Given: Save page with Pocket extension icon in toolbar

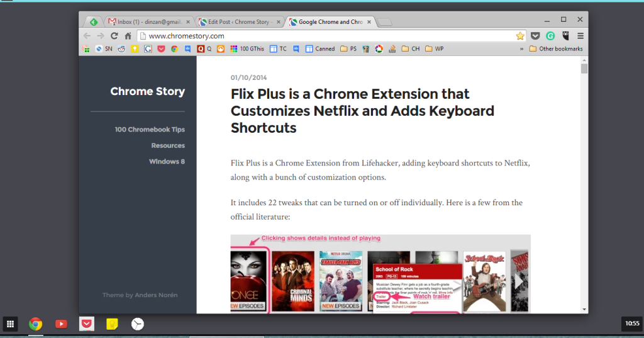Looking at the screenshot, I should (535, 36).
